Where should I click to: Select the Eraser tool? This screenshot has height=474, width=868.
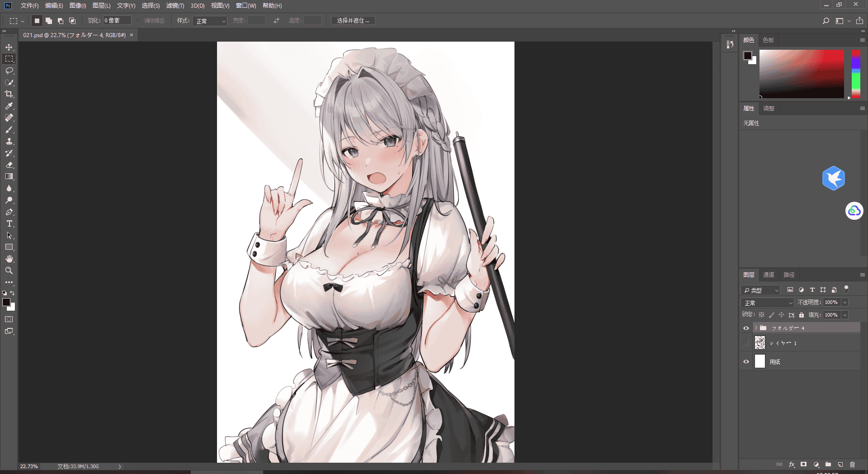pos(9,165)
